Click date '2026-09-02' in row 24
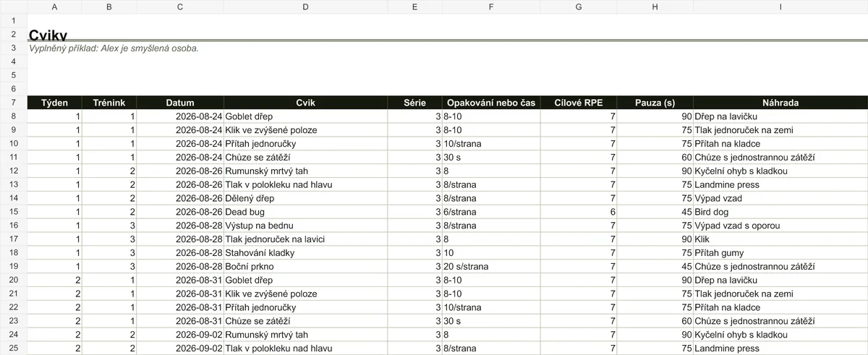868x355 pixels. (180, 335)
